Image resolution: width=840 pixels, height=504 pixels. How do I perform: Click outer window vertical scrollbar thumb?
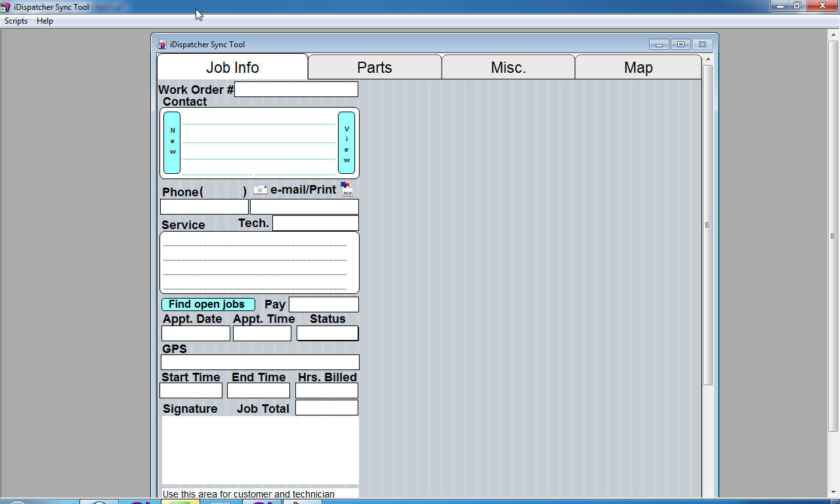point(833,235)
